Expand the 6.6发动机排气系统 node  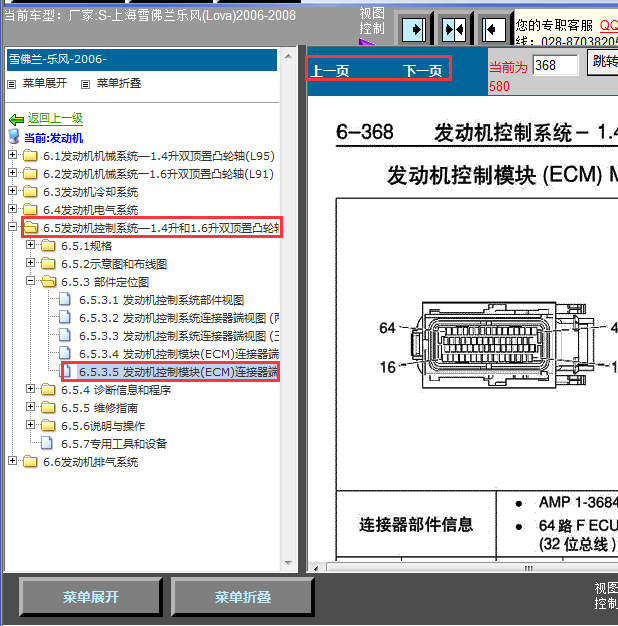[12, 461]
